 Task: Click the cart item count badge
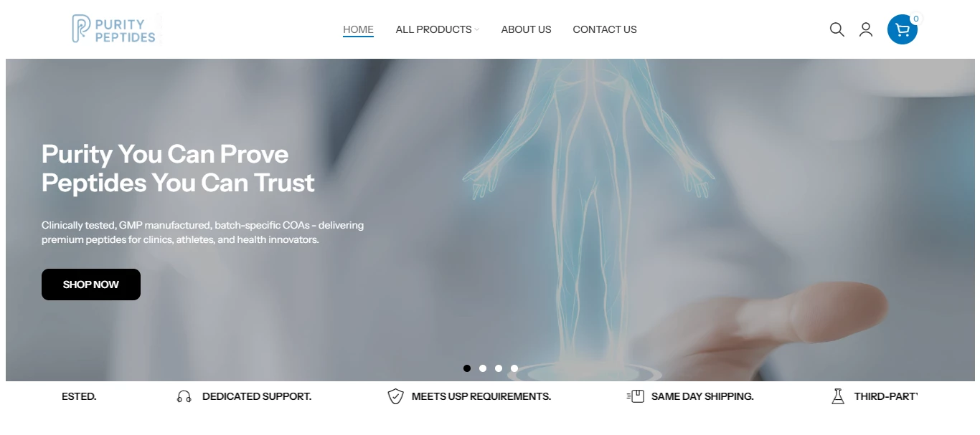tap(915, 19)
